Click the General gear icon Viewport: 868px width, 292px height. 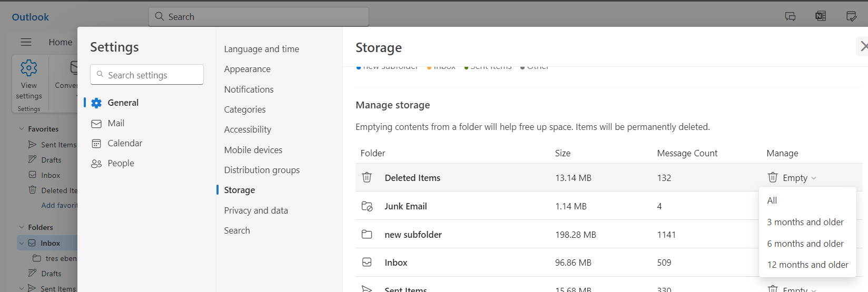(96, 103)
